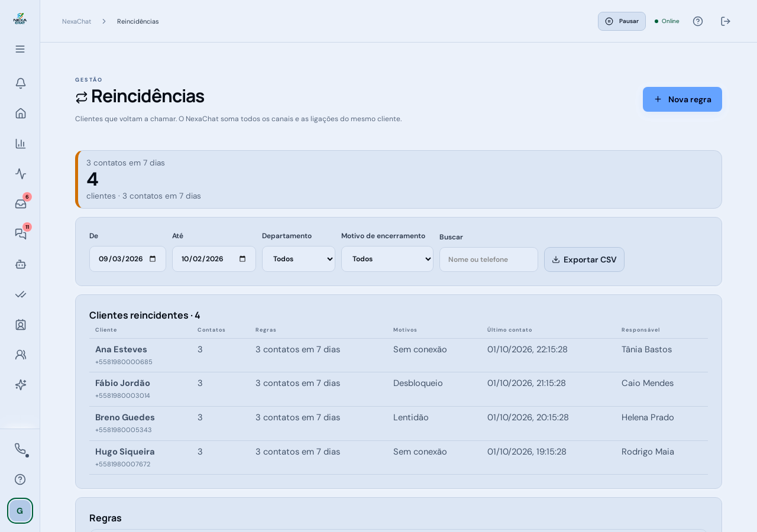
Task: Open the bot automation icon
Action: (x=20, y=264)
